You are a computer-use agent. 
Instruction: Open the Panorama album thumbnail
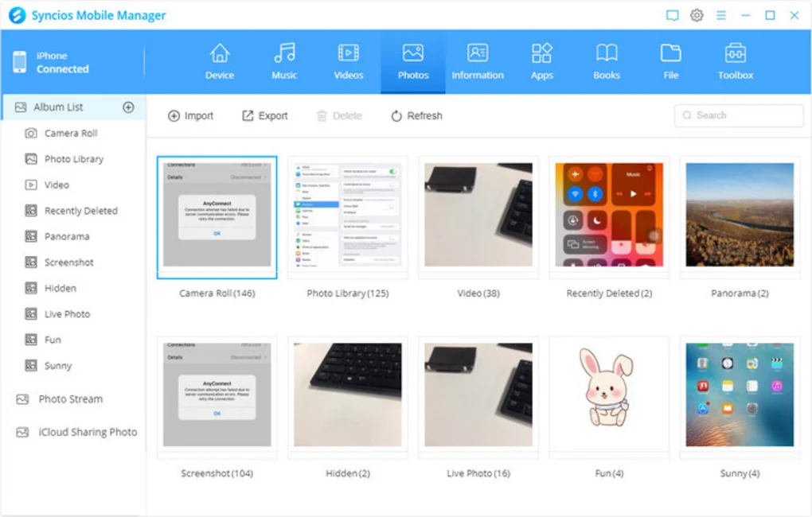[x=740, y=217]
